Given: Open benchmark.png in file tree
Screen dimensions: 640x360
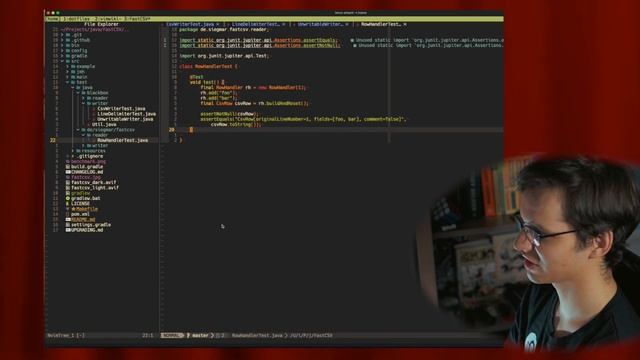Looking at the screenshot, I should (x=89, y=162).
